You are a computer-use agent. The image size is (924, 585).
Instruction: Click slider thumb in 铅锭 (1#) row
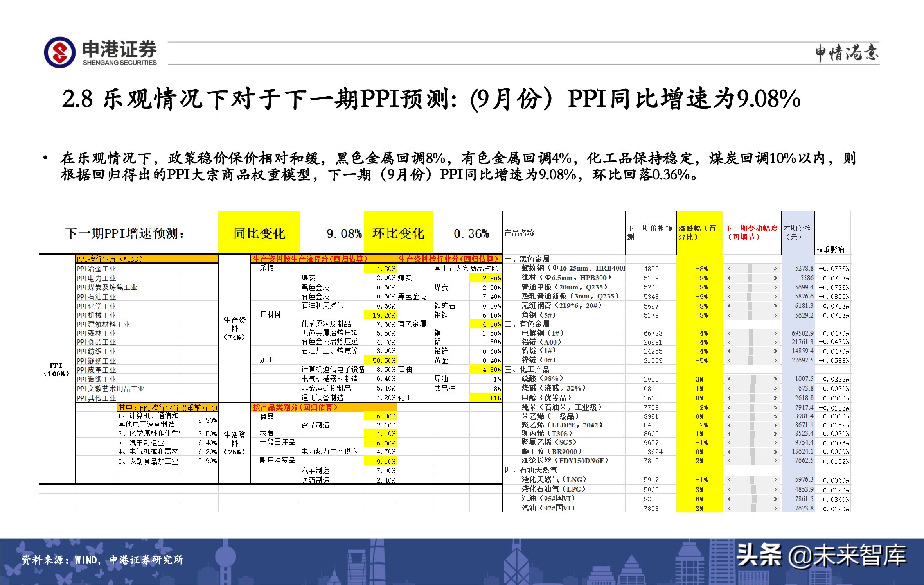pyautogui.click(x=751, y=351)
